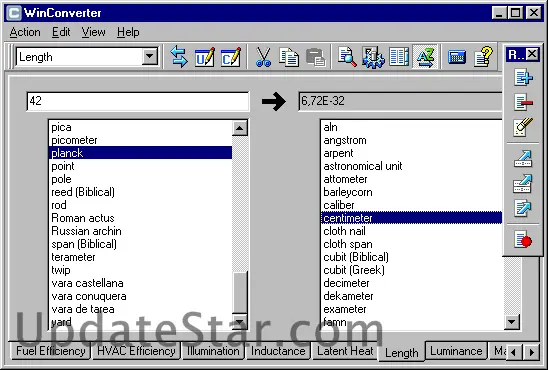The image size is (548, 370).
Task: Open the Action menu
Action: [x=25, y=32]
